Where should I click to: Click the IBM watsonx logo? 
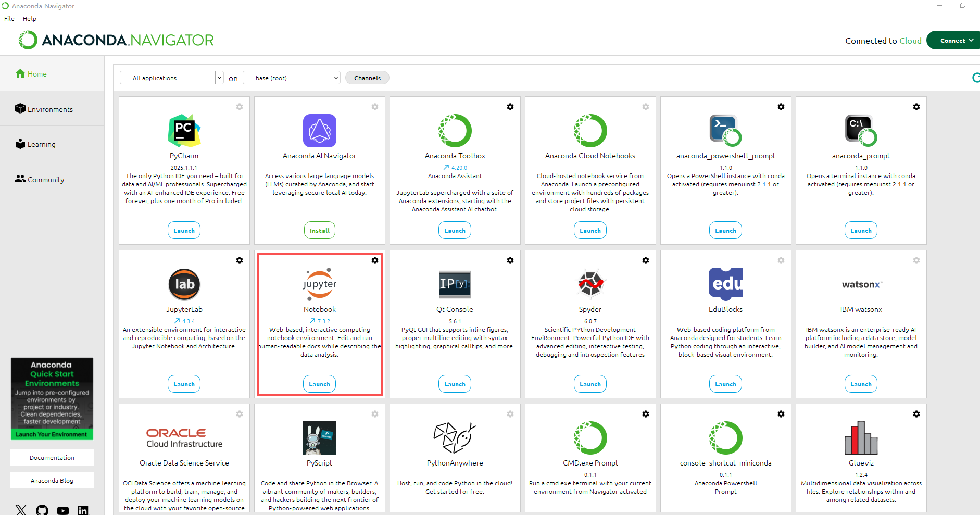(x=861, y=285)
